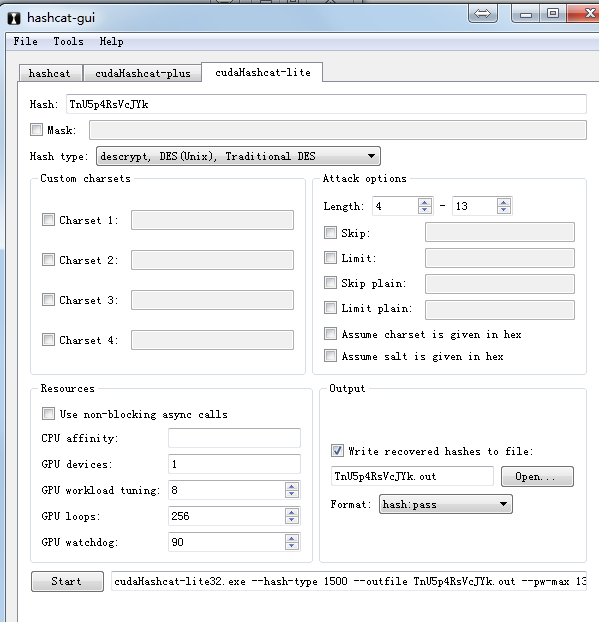Click the double-arrow button in title bar
Screen dimensions: 599x622
click(483, 14)
